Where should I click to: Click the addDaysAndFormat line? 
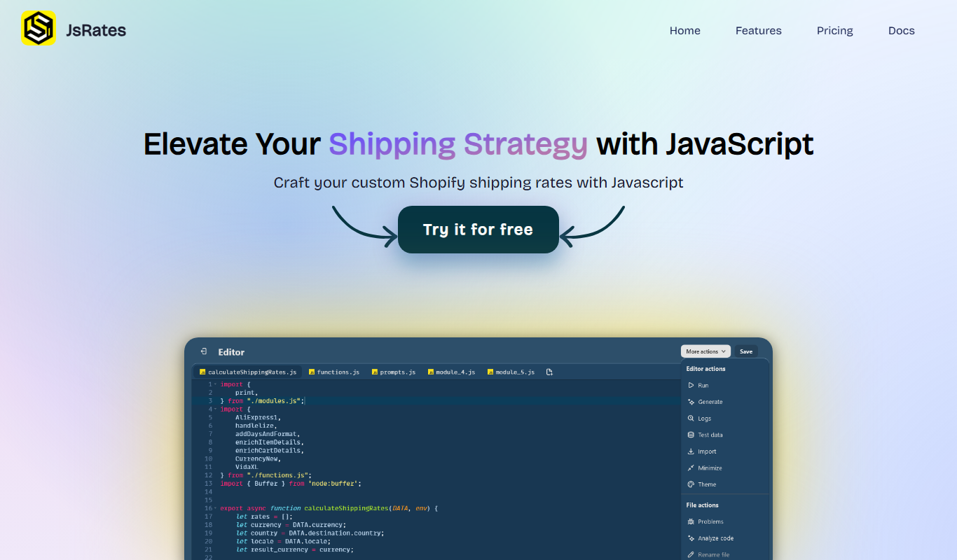pyautogui.click(x=268, y=434)
